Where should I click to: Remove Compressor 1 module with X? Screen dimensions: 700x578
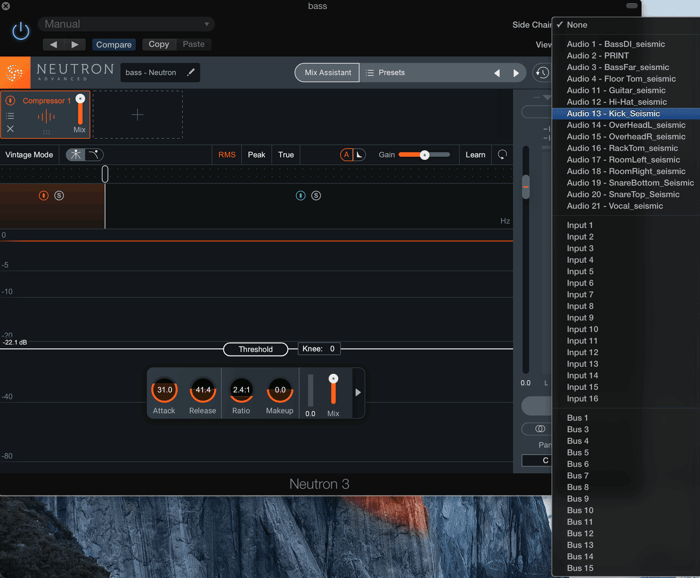[x=10, y=129]
